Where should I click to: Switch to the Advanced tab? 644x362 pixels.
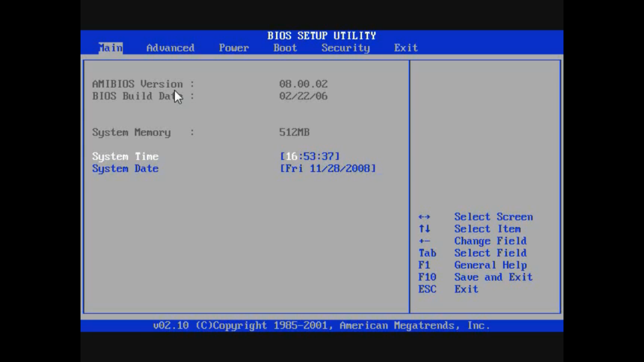click(170, 48)
